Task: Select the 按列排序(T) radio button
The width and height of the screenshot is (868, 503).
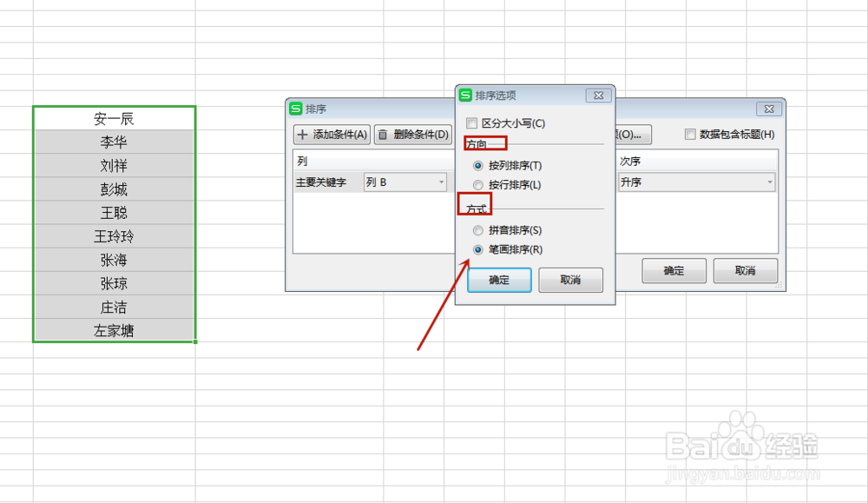Action: (478, 165)
